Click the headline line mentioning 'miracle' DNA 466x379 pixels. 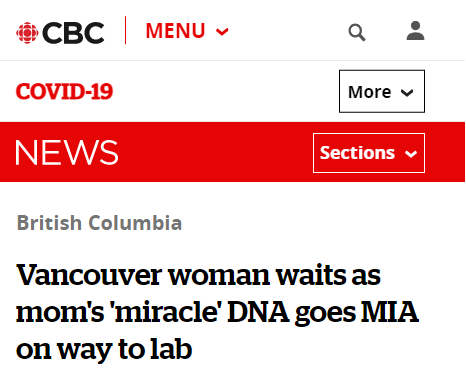(x=217, y=312)
